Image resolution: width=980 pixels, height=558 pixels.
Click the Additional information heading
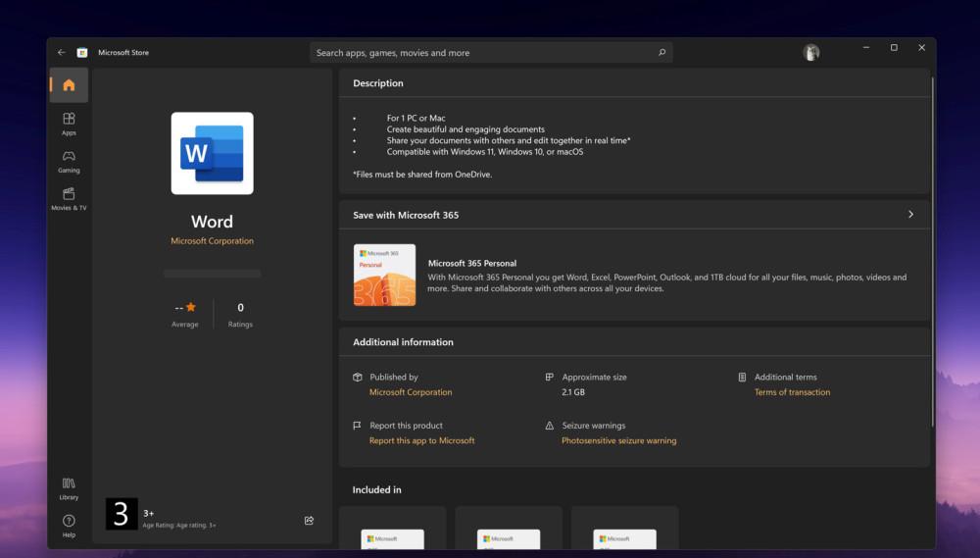click(403, 342)
